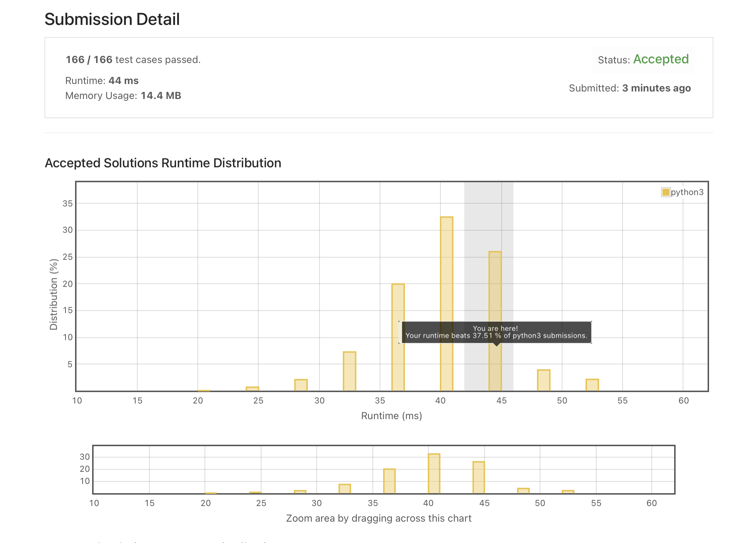Screen dimensions: 756x543
Task: Click the main chart bar just before 50 ms
Action: 544,380
